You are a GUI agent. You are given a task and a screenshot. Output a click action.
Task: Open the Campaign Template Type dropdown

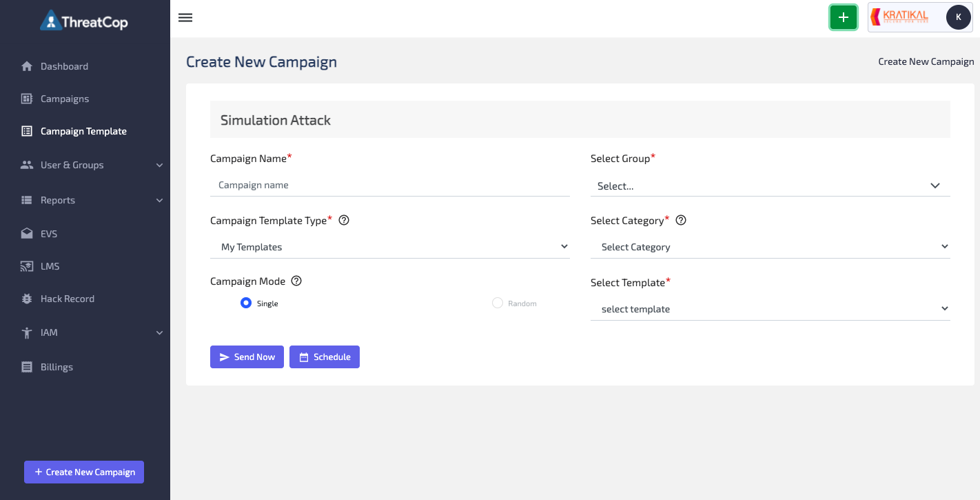click(x=389, y=247)
